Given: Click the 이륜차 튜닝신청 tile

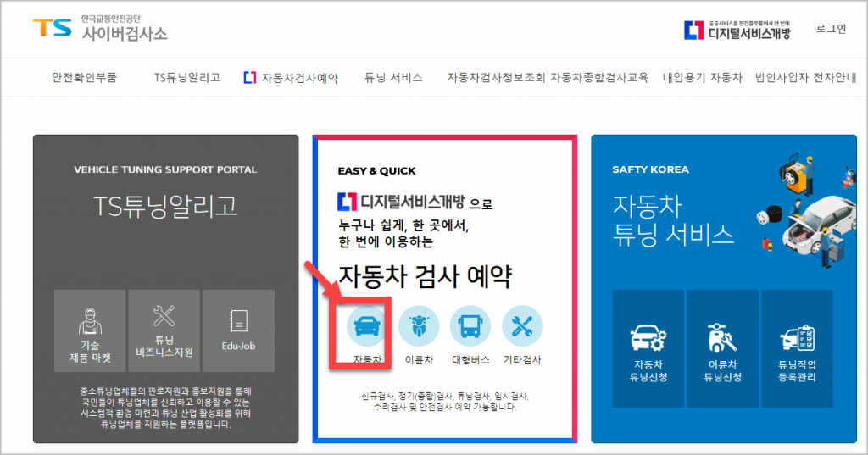Looking at the screenshot, I should pyautogui.click(x=722, y=348).
